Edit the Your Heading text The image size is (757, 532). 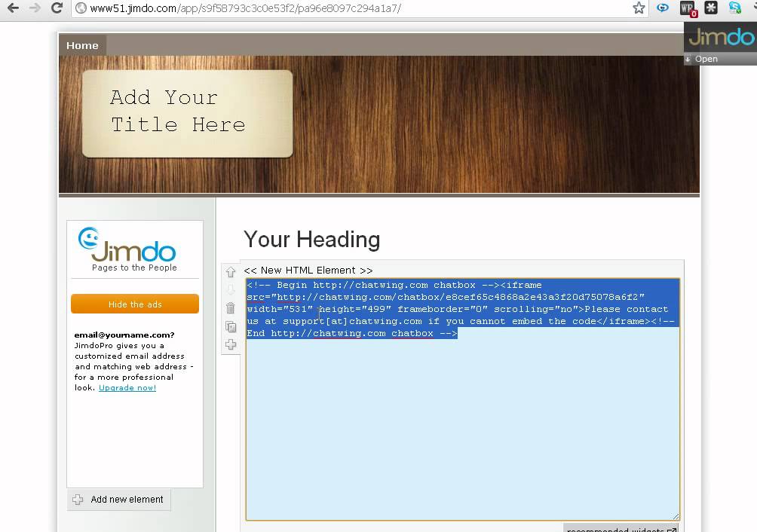pyautogui.click(x=312, y=239)
